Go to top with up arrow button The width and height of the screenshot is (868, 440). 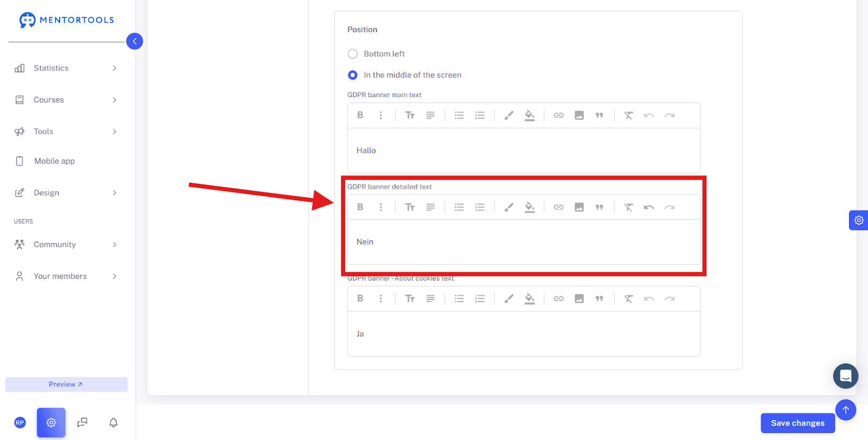(846, 410)
